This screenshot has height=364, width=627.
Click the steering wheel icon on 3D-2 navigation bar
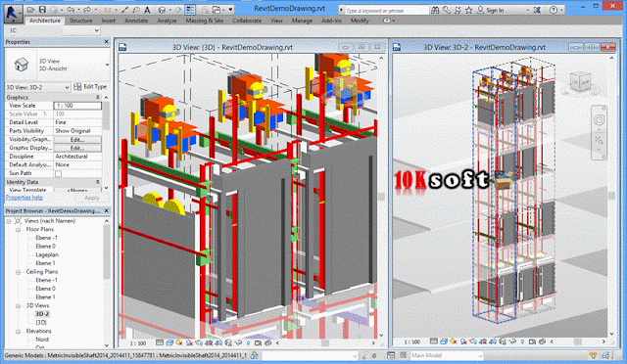tap(599, 120)
